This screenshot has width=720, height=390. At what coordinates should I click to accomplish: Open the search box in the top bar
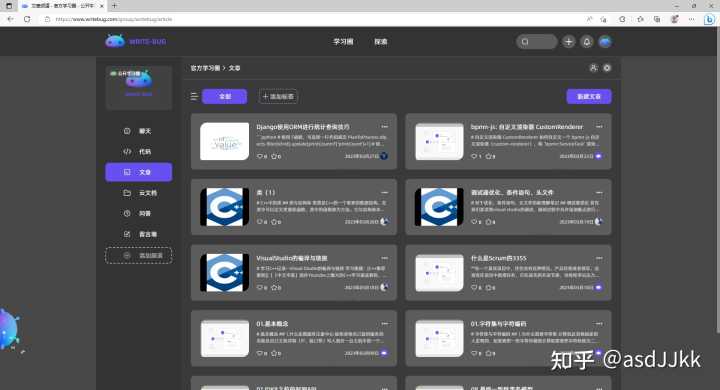536,42
